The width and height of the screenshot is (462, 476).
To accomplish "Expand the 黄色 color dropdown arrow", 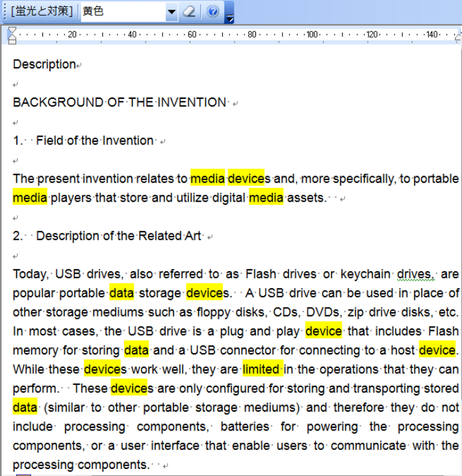I will pos(172,12).
